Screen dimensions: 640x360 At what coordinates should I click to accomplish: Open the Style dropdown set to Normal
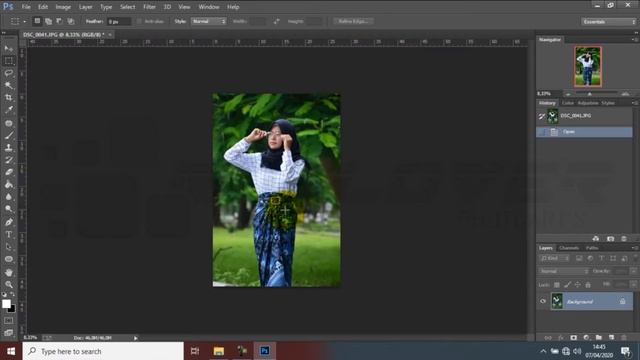(208, 21)
